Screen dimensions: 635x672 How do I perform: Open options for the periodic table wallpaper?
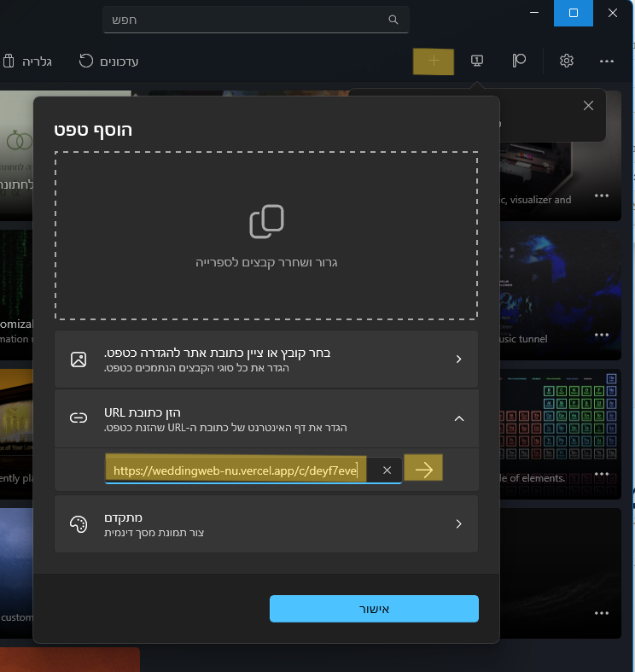point(602,474)
